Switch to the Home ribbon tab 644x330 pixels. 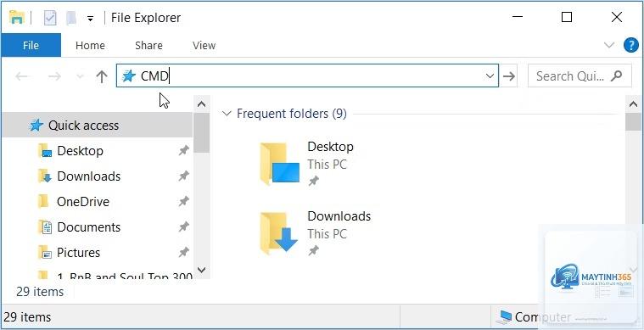[90, 45]
